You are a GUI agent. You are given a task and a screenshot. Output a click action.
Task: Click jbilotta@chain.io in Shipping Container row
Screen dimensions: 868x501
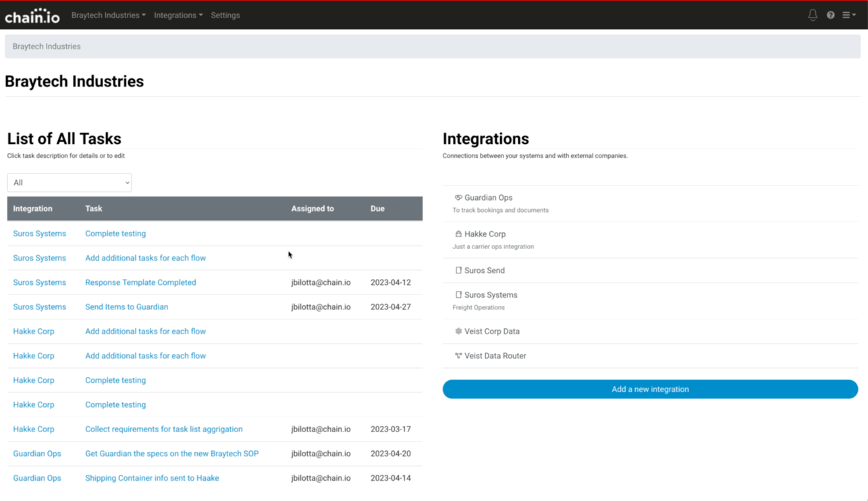[321, 478]
